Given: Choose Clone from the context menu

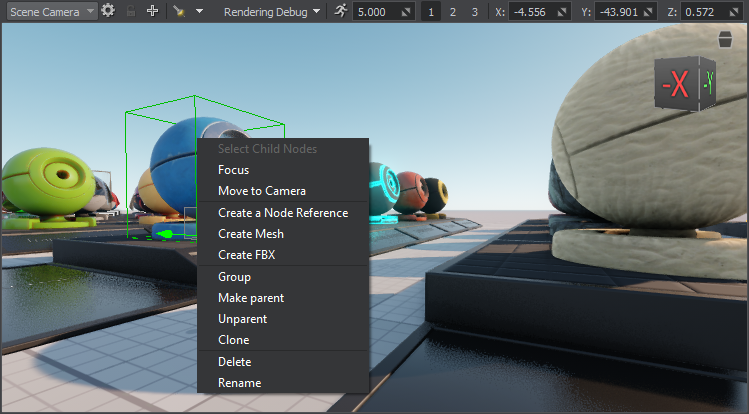Looking at the screenshot, I should [x=234, y=340].
